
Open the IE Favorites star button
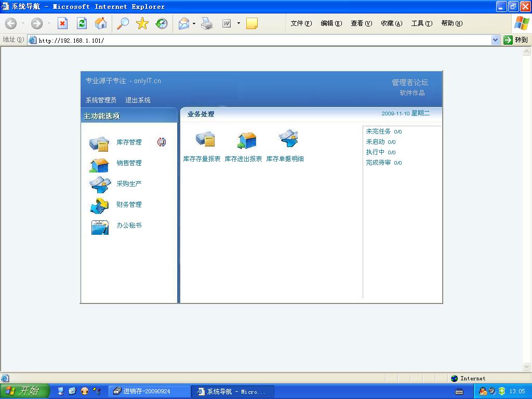(142, 23)
